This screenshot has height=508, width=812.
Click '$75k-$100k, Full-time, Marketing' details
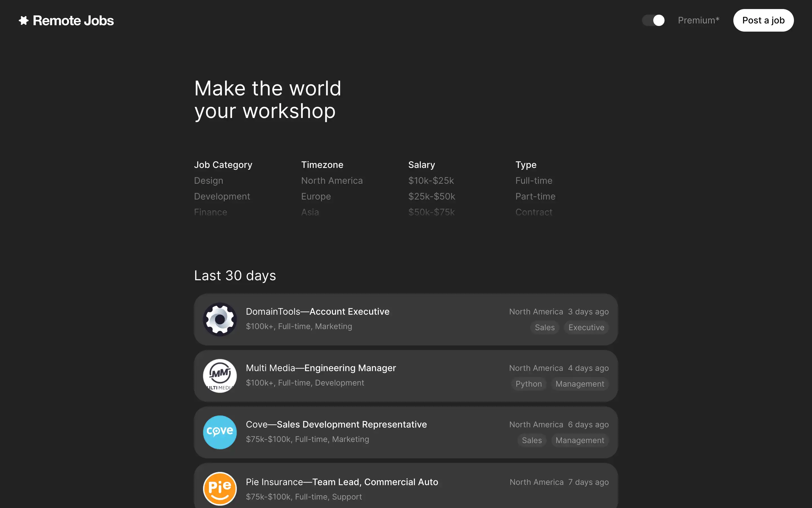coord(307,439)
